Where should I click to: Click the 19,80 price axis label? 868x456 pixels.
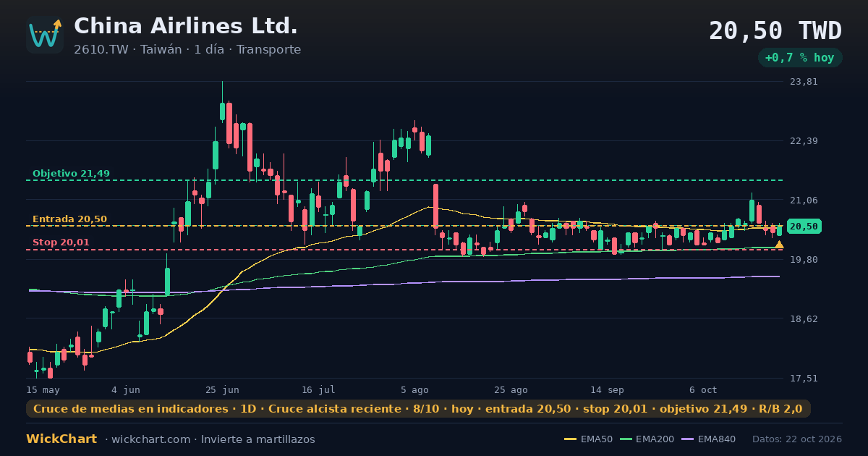[804, 260]
